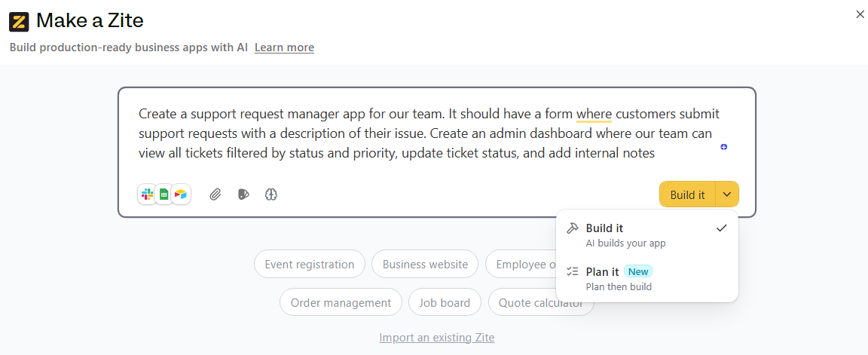Click the yellow Build it button
The width and height of the screenshot is (868, 355).
[687, 194]
